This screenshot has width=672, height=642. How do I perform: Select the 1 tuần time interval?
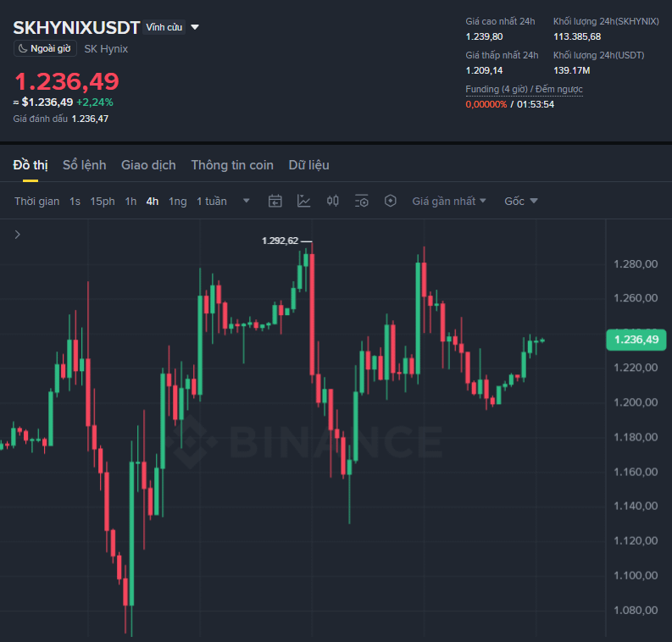click(x=212, y=202)
